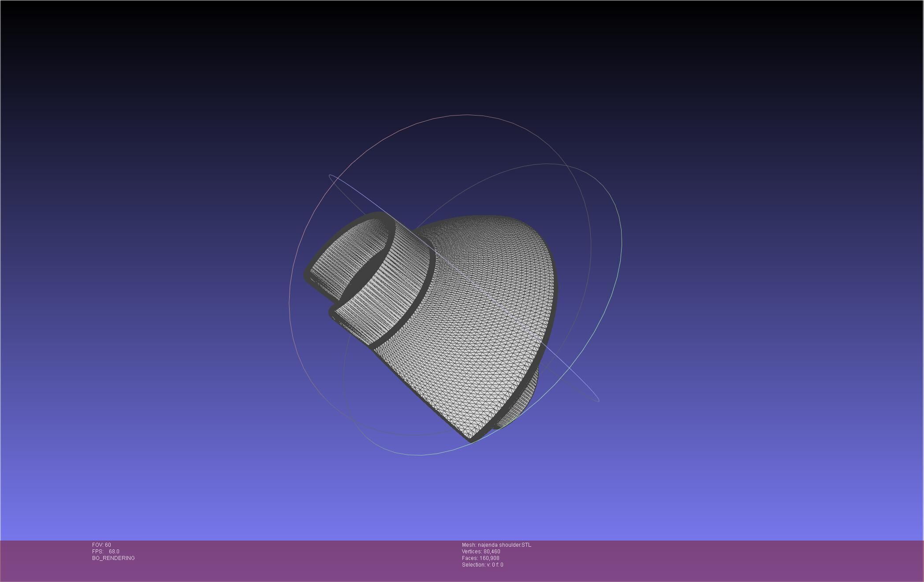This screenshot has height=582, width=924.
Task: Click the Selection v: 0 f: 0 text
Action: tap(482, 565)
